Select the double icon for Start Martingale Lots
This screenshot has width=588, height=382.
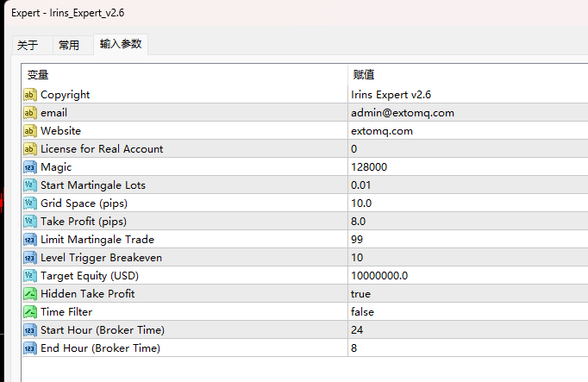(30, 185)
